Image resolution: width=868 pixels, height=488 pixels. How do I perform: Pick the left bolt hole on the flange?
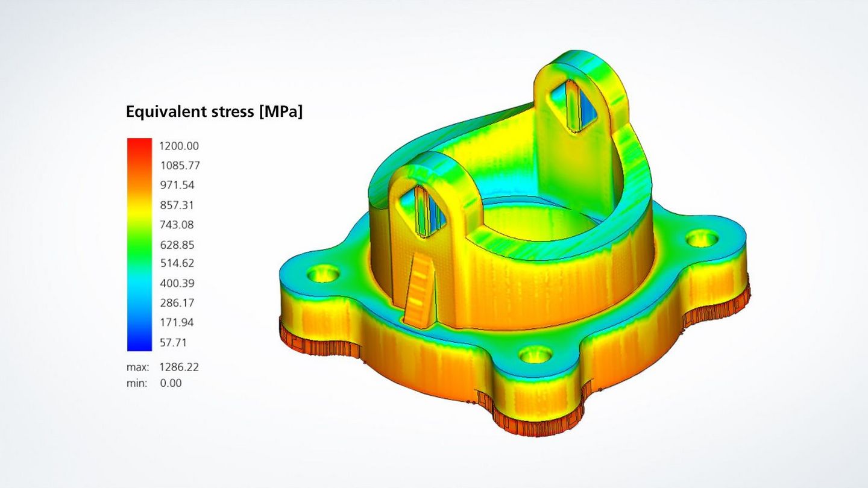(323, 275)
